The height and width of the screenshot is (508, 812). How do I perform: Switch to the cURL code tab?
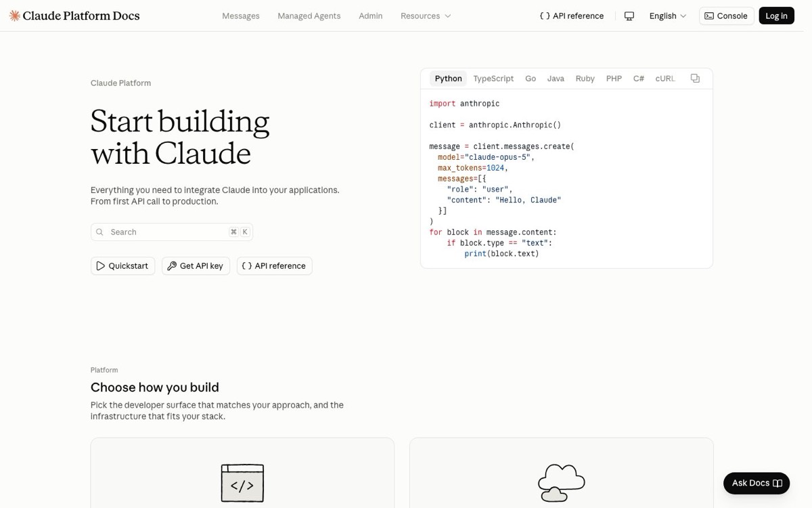[665, 79]
